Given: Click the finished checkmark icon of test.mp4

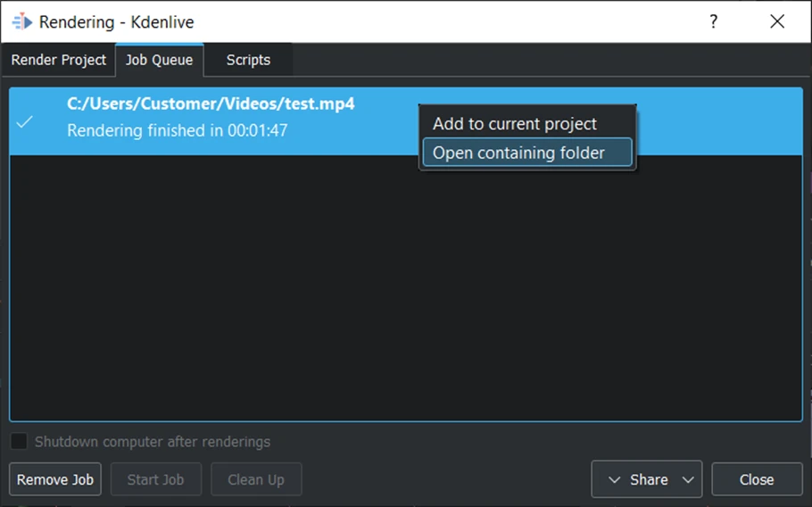Looking at the screenshot, I should click(x=24, y=121).
